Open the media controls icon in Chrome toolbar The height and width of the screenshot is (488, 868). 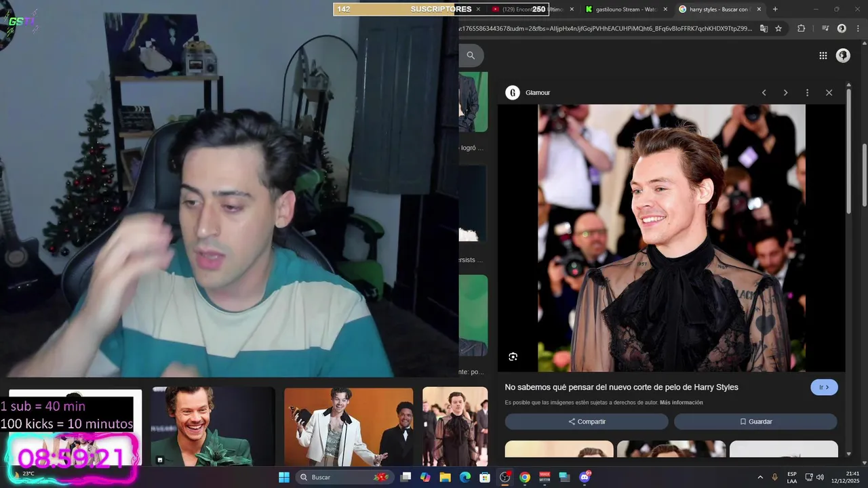825,28
